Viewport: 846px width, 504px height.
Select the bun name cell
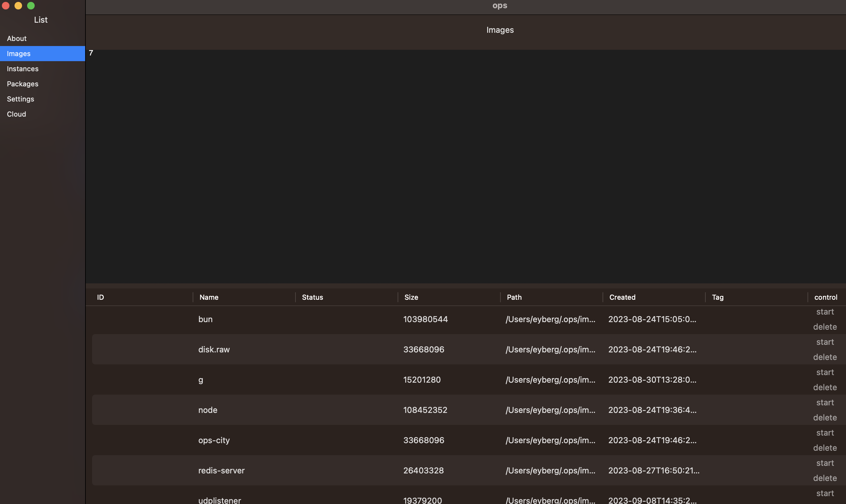pyautogui.click(x=205, y=319)
